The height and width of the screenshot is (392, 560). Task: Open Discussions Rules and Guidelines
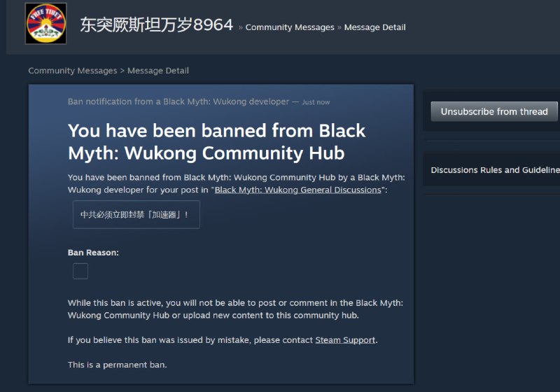pos(495,170)
